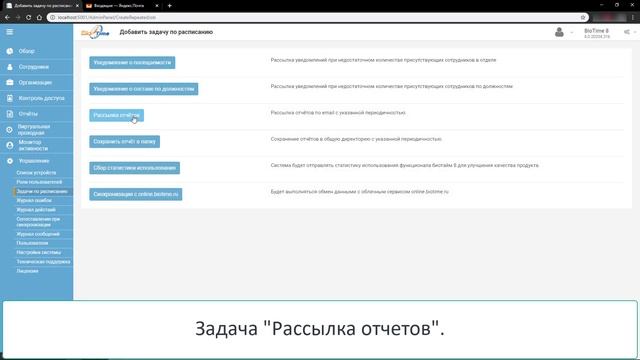Click the BioTime logo in header
The image size is (640, 360).
[95, 32]
